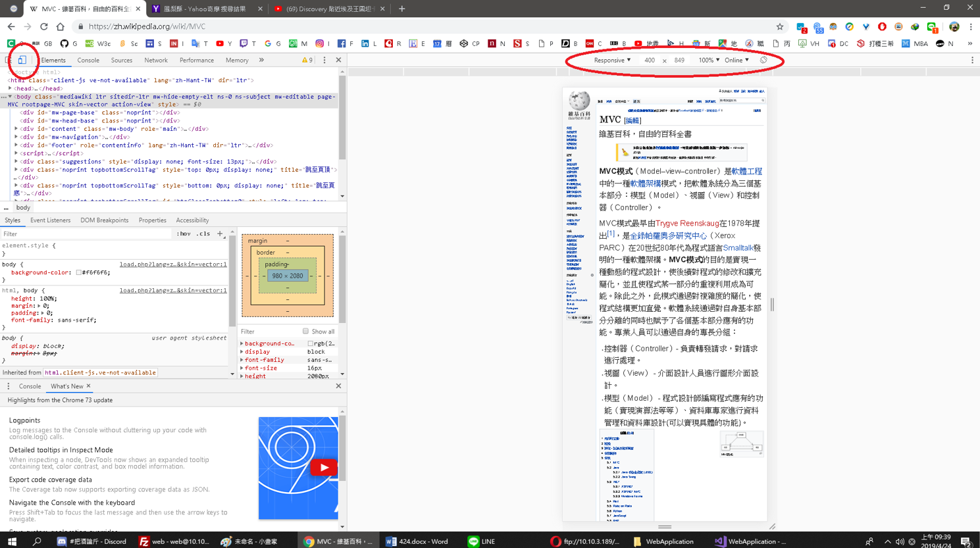This screenshot has height=548, width=980.
Task: Expand the script node in DOM tree
Action: (16, 153)
